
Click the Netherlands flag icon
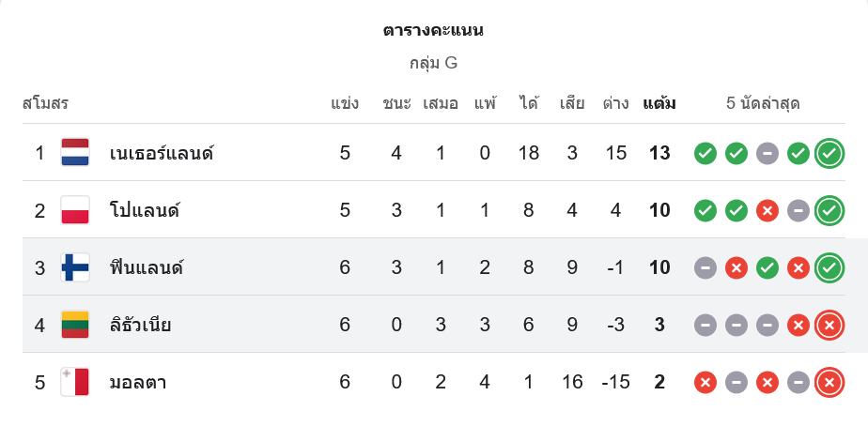pyautogui.click(x=75, y=153)
